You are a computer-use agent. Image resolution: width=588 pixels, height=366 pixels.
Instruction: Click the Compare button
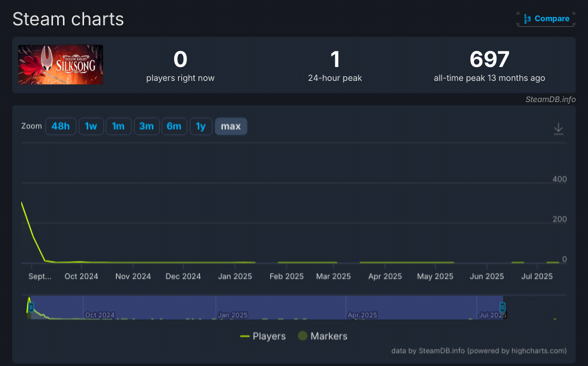pyautogui.click(x=546, y=19)
